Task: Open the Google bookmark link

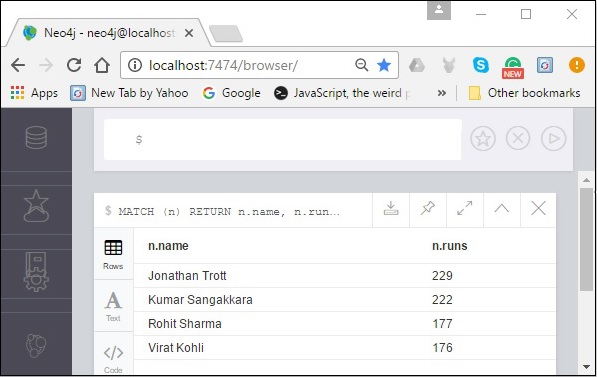Action: tap(231, 93)
